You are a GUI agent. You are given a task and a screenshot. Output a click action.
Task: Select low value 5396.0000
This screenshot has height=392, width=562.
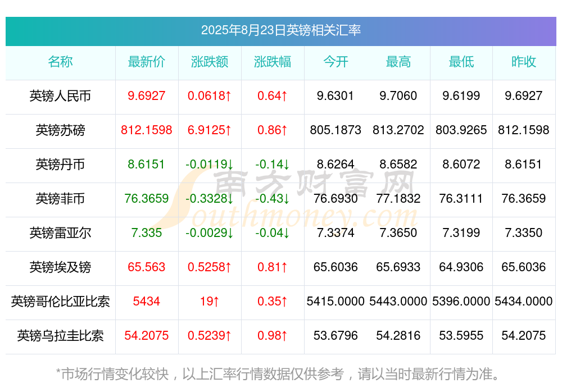click(x=461, y=302)
